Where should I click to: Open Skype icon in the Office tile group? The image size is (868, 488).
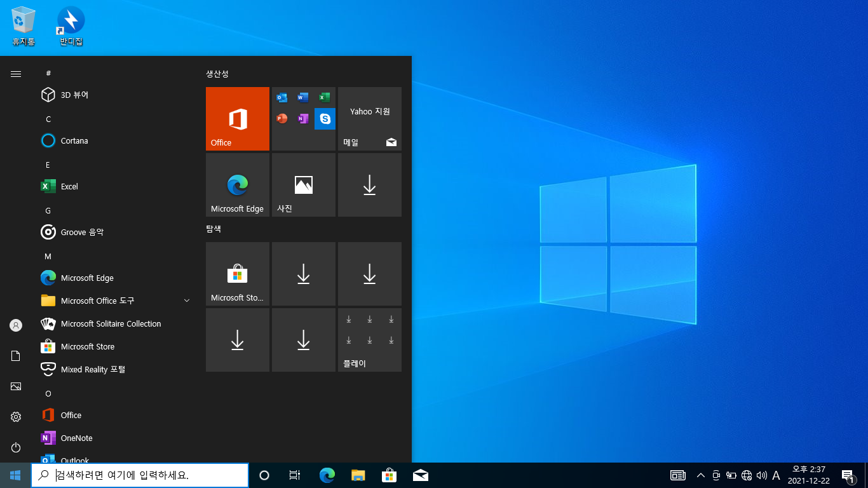tap(325, 118)
